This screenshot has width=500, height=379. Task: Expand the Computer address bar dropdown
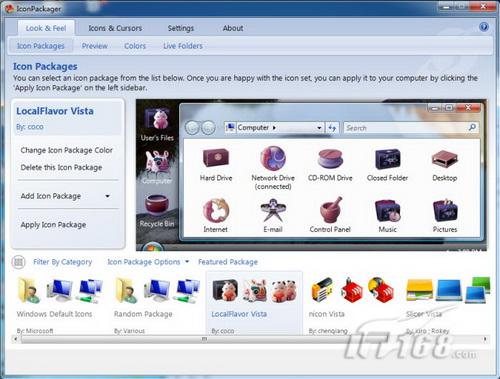319,128
